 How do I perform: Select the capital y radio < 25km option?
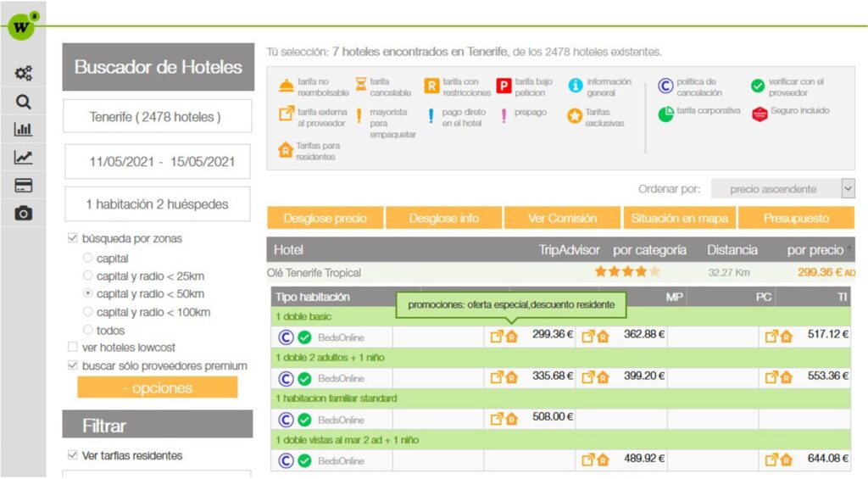point(88,276)
